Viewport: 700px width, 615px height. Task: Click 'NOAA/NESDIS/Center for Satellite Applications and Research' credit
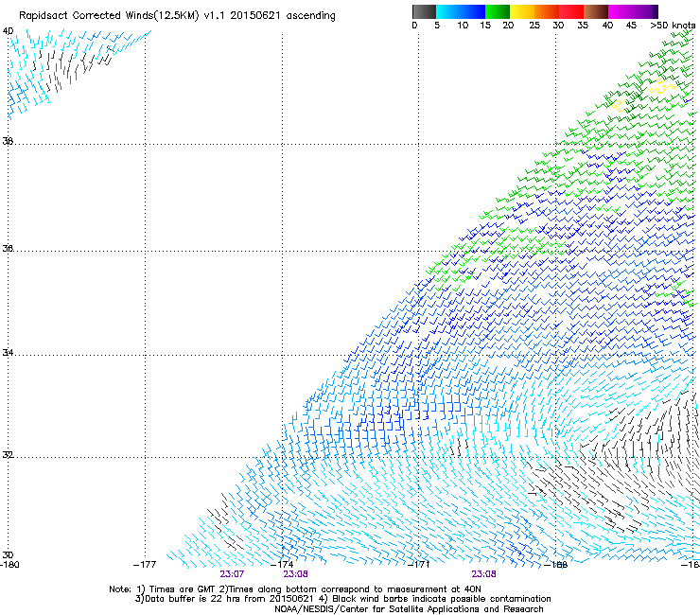pos(409,609)
